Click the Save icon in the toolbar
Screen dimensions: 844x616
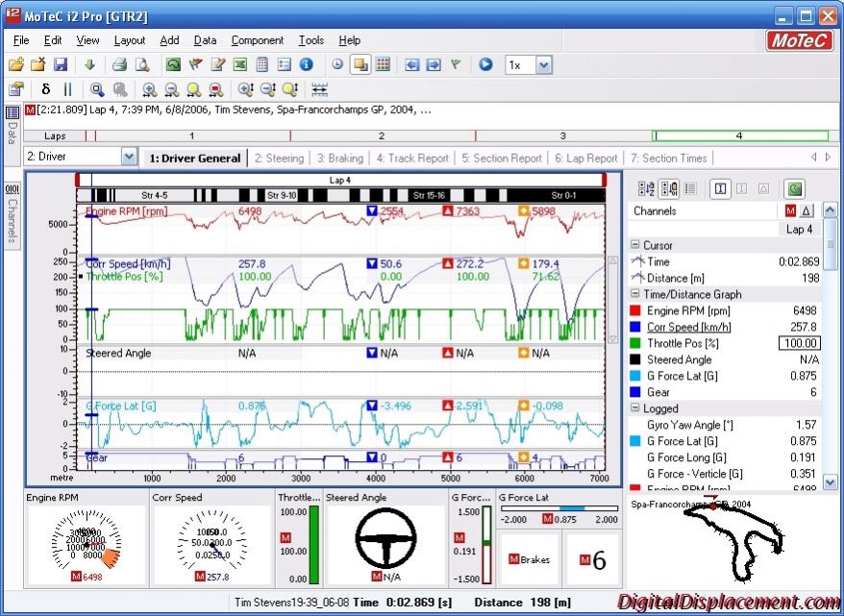click(x=60, y=65)
